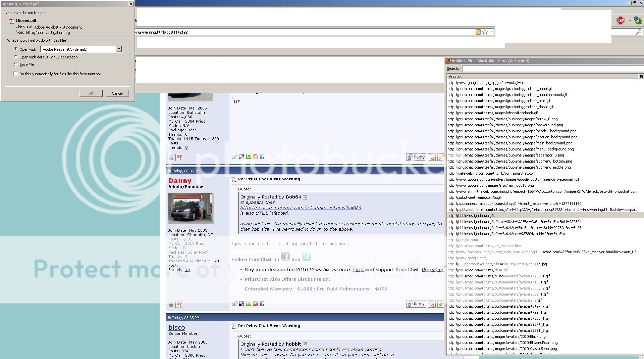Select the zulu.tweetmeme.com/b.gif row
This screenshot has height=359, width=644.
545,197
